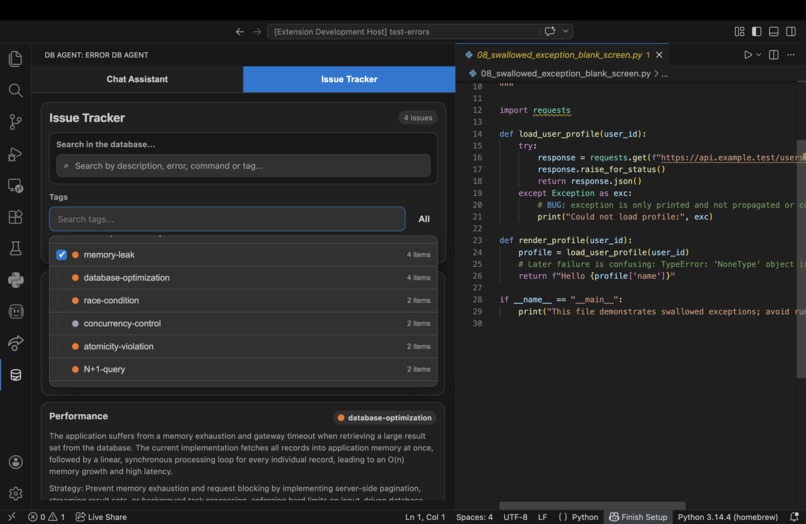Open Accounts menu icon
Image resolution: width=806 pixels, height=524 pixels.
[15, 462]
